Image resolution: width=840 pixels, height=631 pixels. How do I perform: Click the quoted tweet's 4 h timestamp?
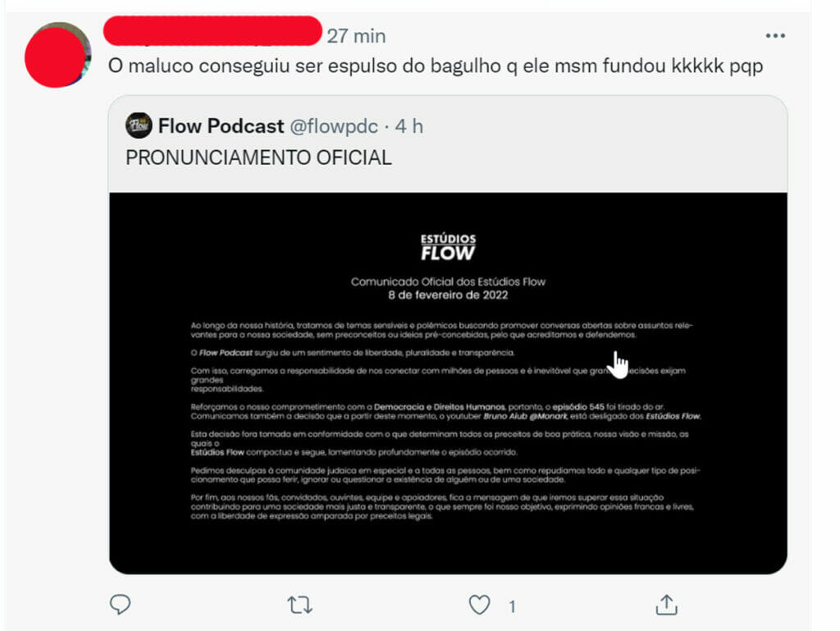[409, 126]
